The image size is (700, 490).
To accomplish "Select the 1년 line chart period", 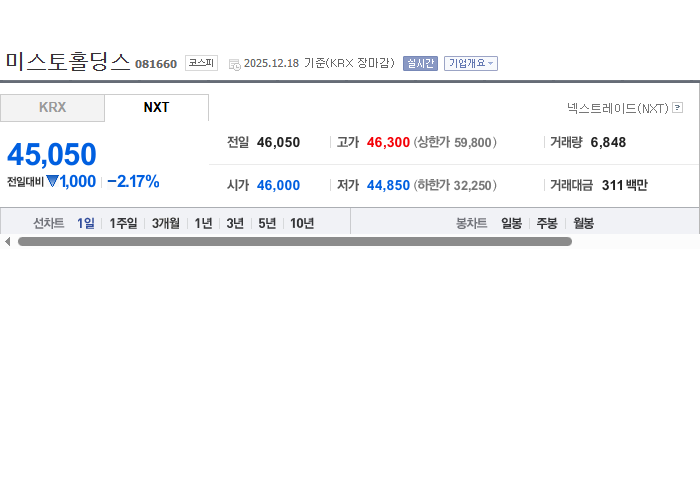I will point(203,223).
